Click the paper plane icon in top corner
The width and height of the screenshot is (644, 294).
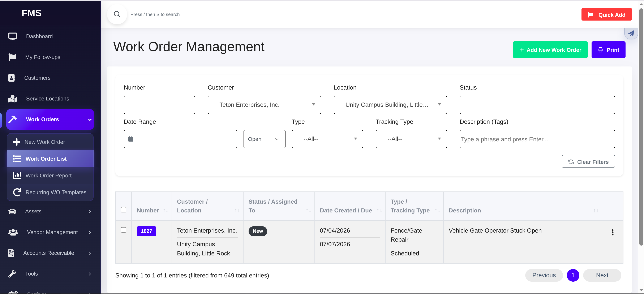point(631,33)
